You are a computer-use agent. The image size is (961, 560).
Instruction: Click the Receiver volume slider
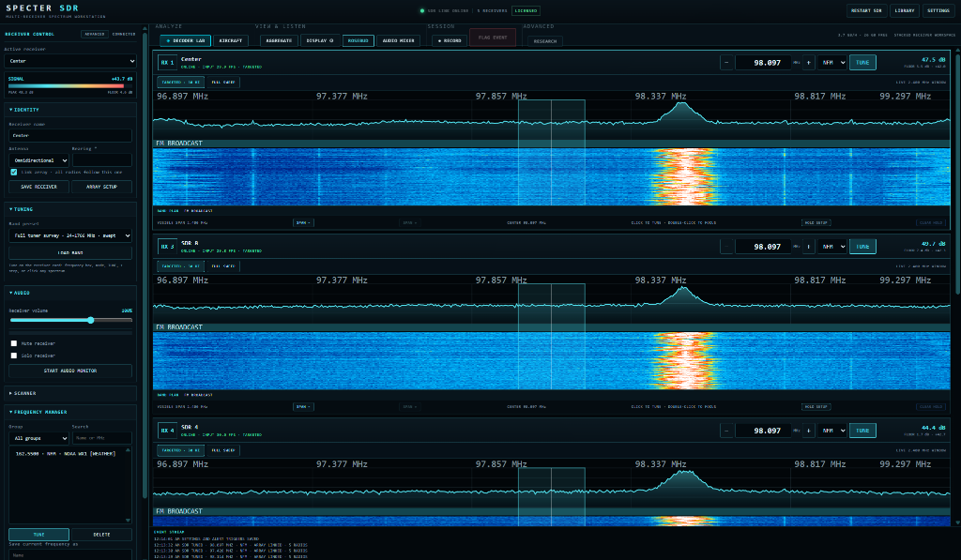coord(69,320)
